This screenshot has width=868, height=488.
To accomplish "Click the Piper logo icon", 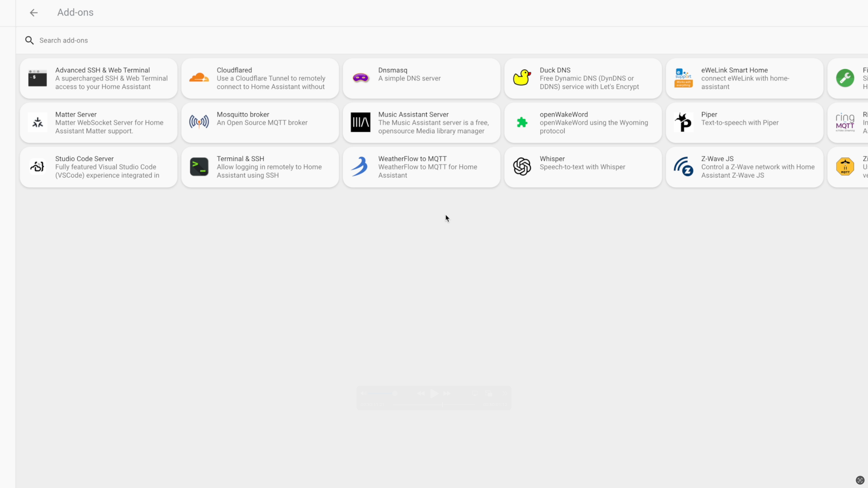I will pyautogui.click(x=684, y=122).
